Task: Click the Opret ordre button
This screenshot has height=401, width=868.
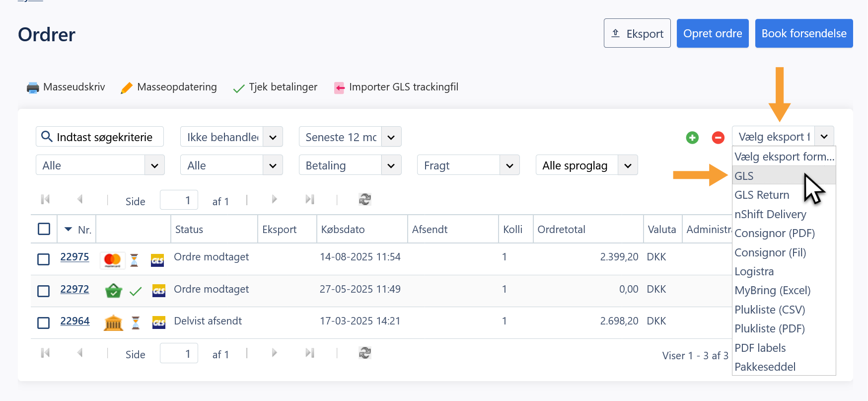Action: click(712, 33)
